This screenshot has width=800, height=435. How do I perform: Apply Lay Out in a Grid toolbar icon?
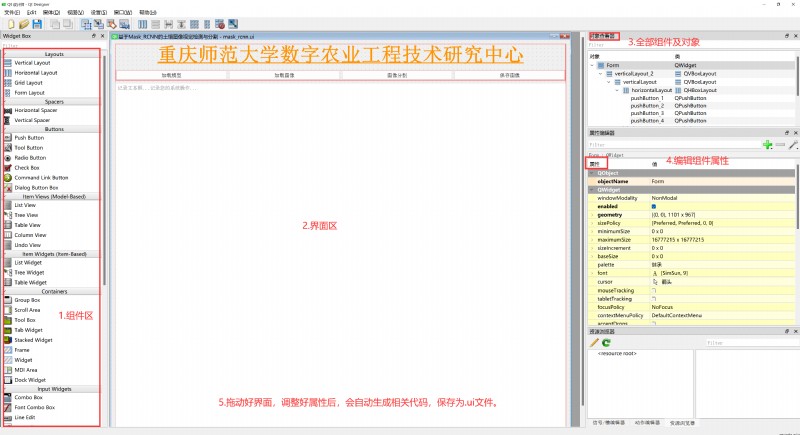pyautogui.click(x=194, y=24)
